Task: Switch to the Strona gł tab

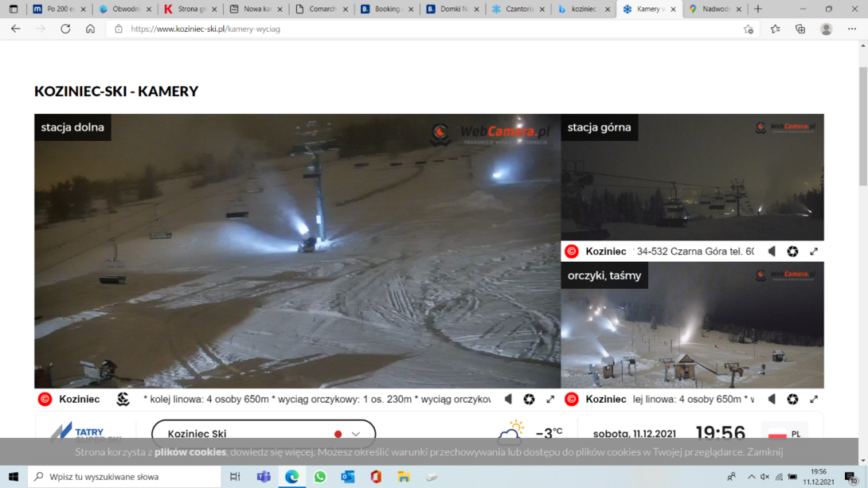Action: [191, 9]
